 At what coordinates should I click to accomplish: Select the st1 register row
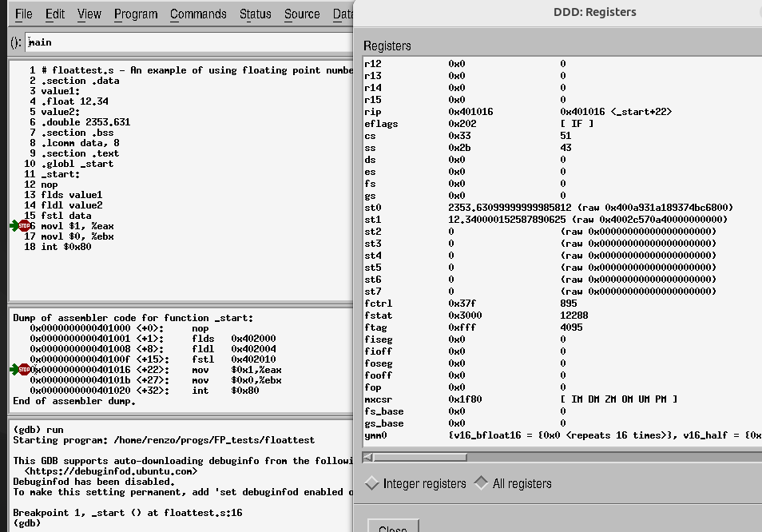[562, 220]
